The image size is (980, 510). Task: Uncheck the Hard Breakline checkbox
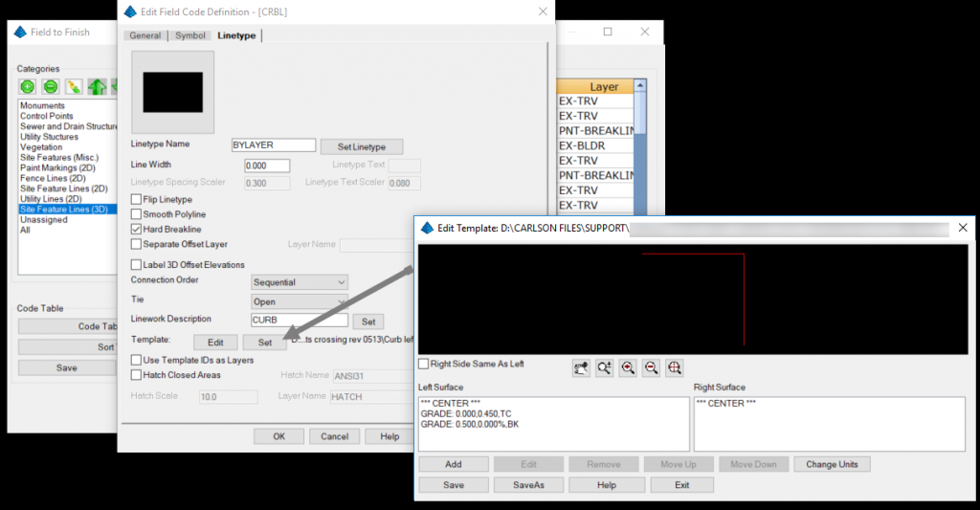tap(136, 230)
